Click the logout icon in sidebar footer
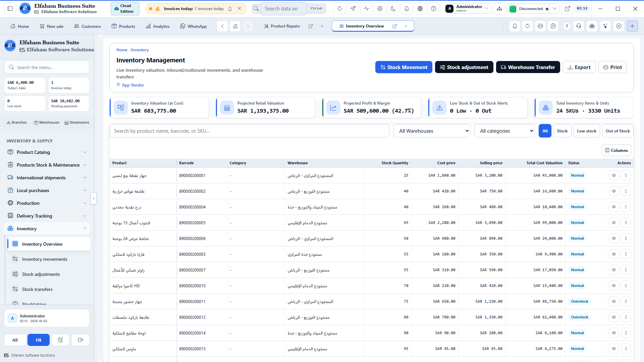 (x=80, y=340)
